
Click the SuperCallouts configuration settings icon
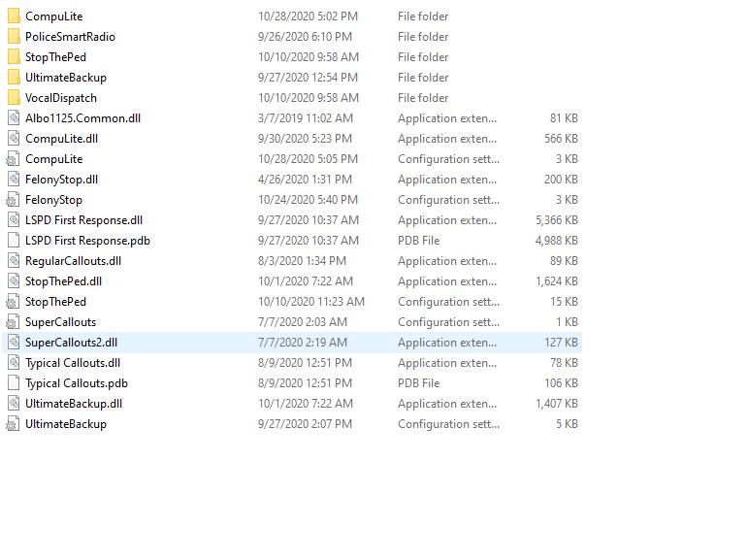click(x=13, y=322)
